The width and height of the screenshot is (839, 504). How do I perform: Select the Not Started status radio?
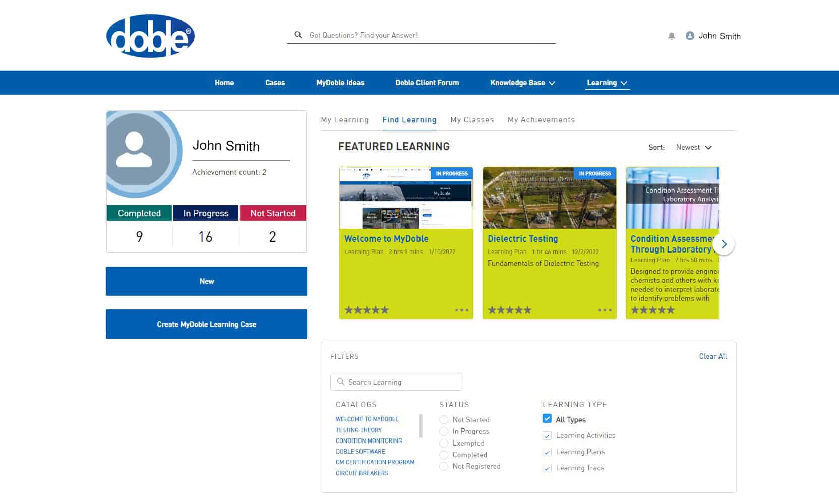444,420
